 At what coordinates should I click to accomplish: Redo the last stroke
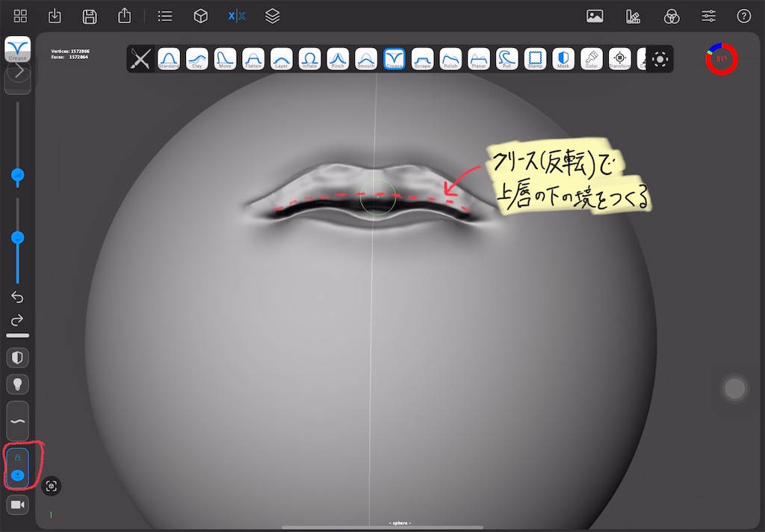click(17, 321)
